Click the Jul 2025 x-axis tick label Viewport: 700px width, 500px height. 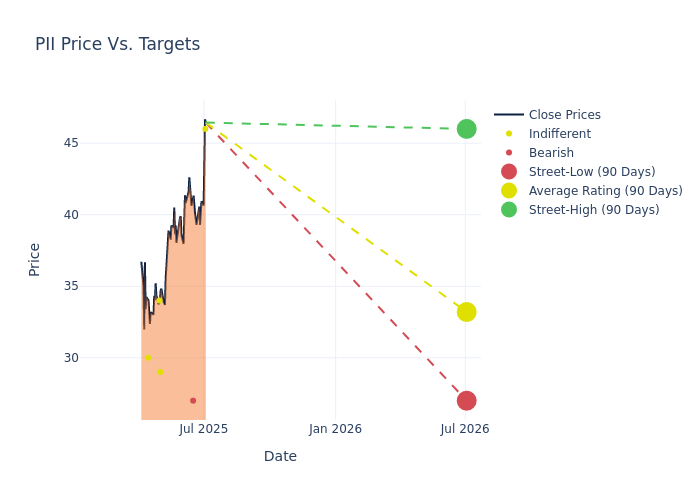204,429
